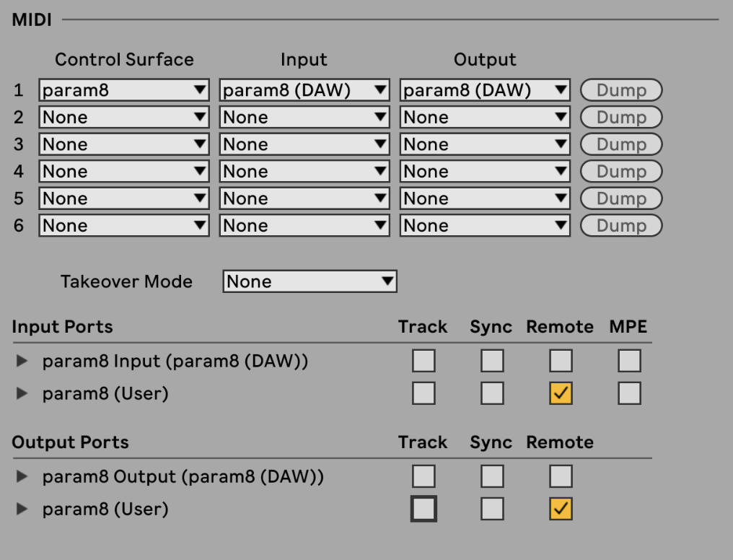Open Input dropdown in row 4

point(304,171)
